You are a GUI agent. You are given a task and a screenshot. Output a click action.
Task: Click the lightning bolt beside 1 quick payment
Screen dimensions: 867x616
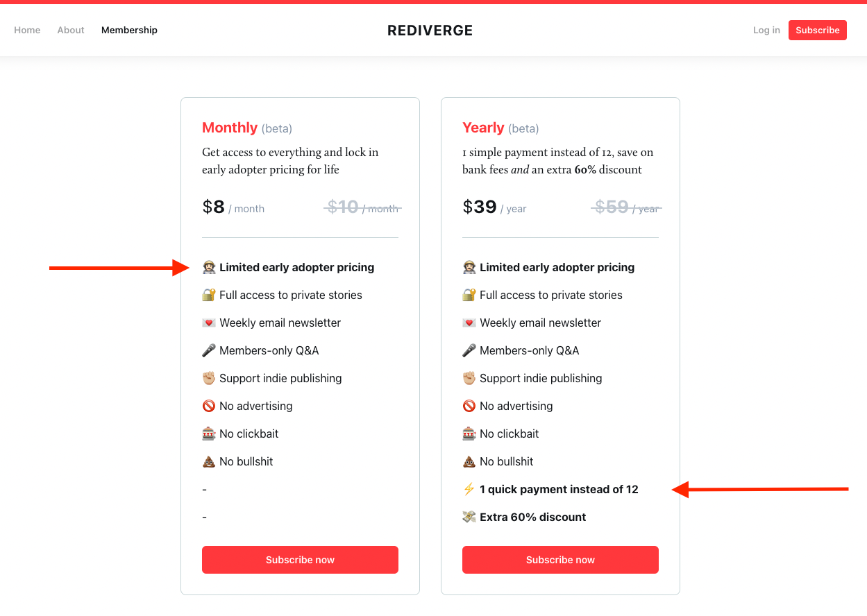pos(469,489)
